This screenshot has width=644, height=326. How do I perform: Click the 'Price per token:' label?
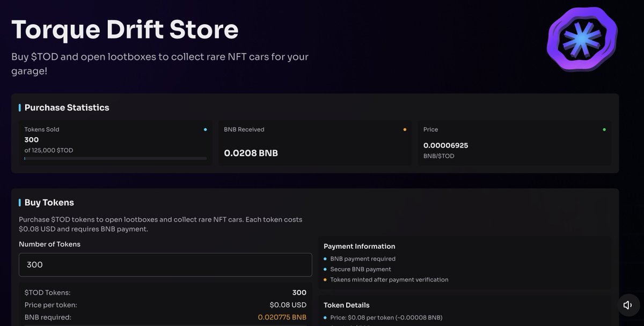coord(50,305)
